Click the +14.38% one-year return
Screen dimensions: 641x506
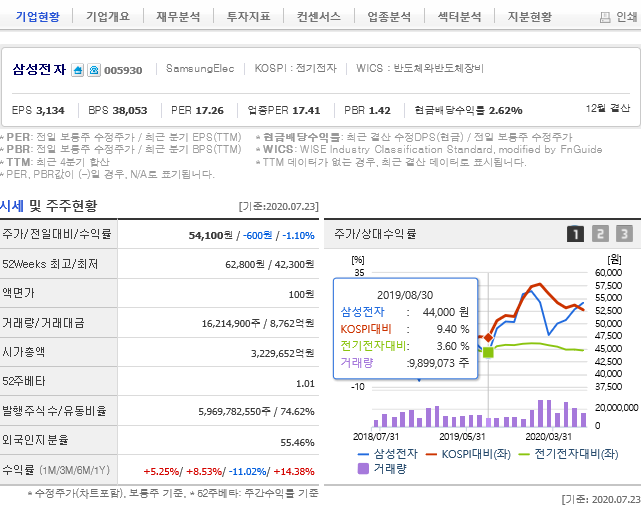(294, 471)
